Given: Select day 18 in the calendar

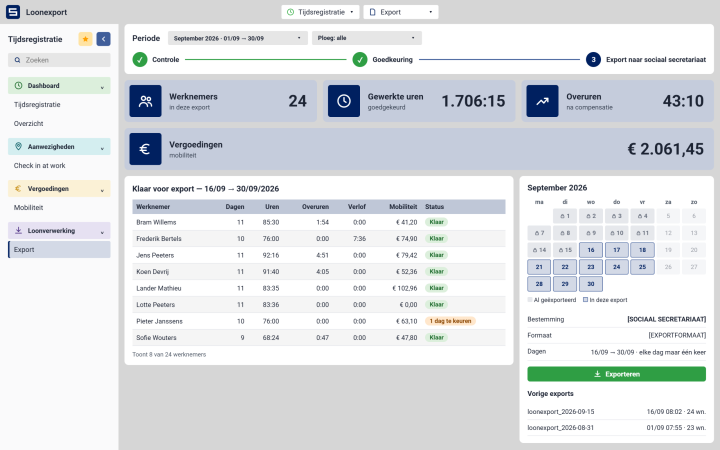Looking at the screenshot, I should pos(642,250).
